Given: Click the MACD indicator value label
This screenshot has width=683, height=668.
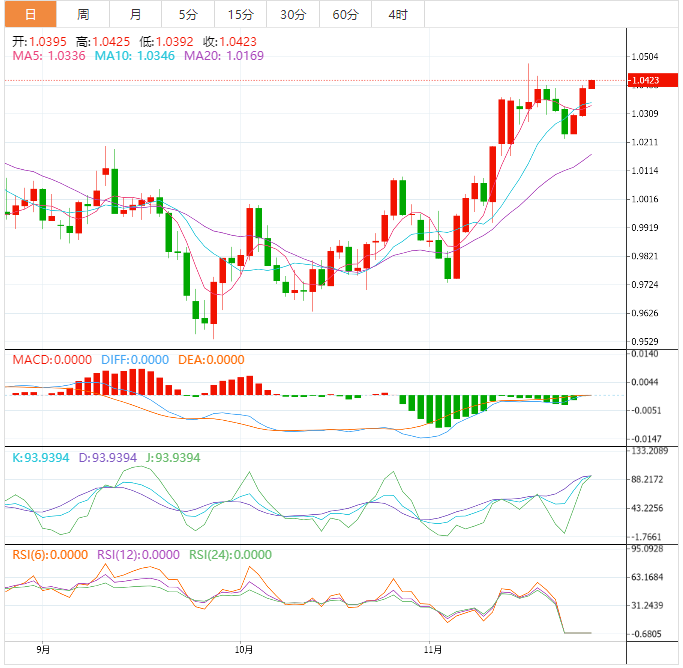Looking at the screenshot, I should point(51,360).
